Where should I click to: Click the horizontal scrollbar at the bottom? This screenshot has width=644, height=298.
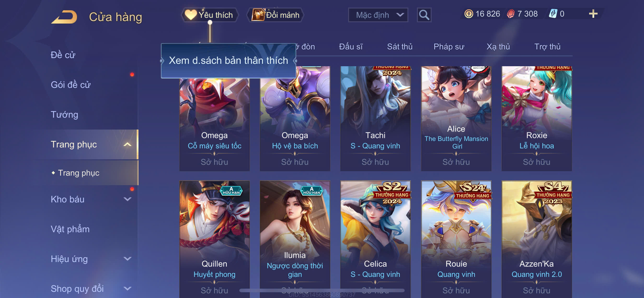[x=322, y=291]
